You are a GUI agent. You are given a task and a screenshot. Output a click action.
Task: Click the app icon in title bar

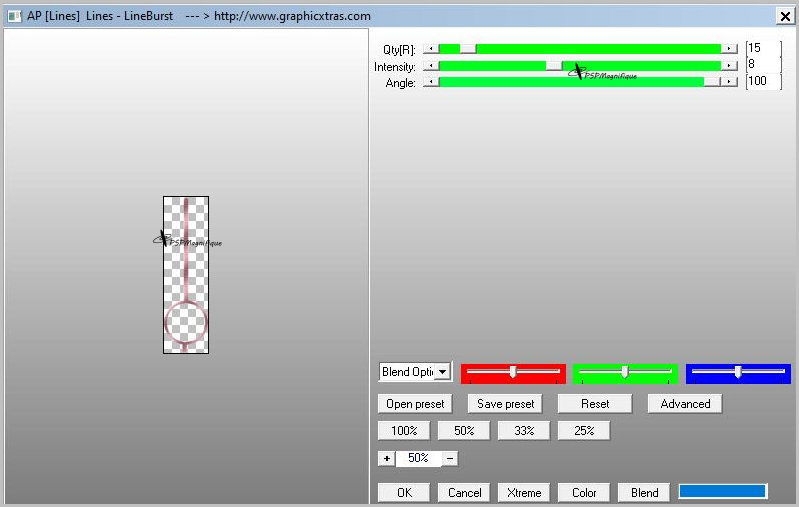click(x=14, y=16)
